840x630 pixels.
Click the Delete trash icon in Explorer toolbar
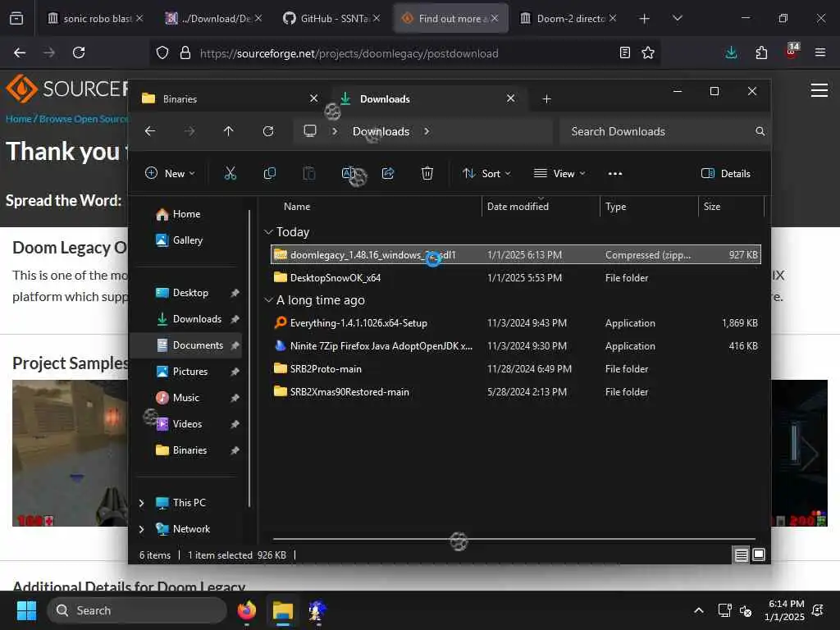pos(427,173)
